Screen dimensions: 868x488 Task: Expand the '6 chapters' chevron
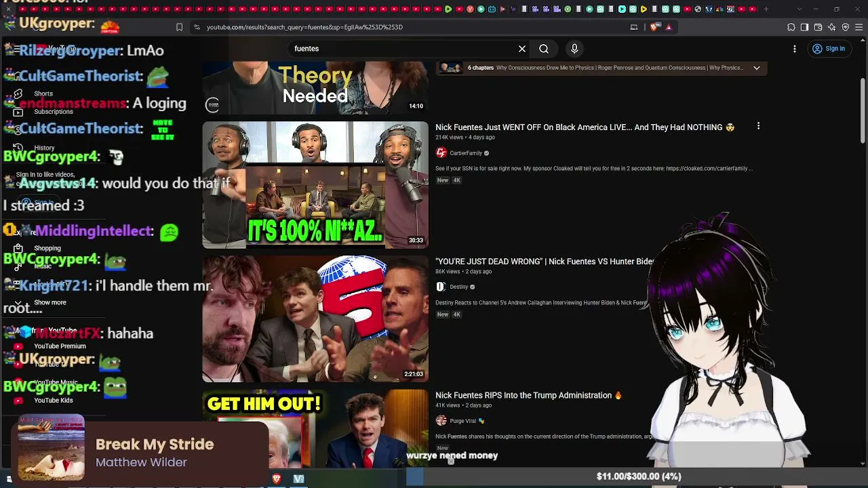click(757, 68)
